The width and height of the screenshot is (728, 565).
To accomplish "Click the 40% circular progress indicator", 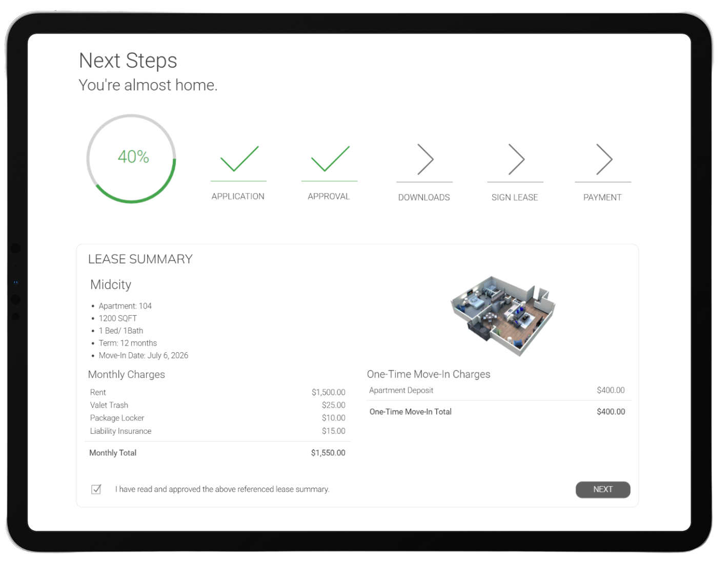I will (x=132, y=158).
